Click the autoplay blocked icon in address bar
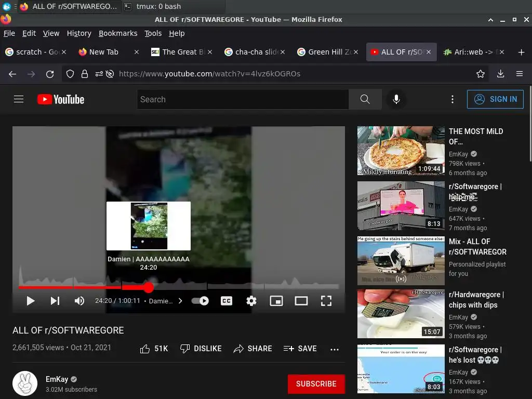Image resolution: width=532 pixels, height=399 pixels. click(x=110, y=74)
